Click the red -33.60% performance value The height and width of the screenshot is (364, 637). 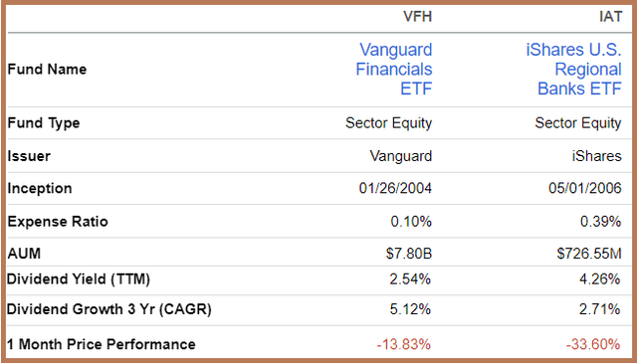[593, 344]
